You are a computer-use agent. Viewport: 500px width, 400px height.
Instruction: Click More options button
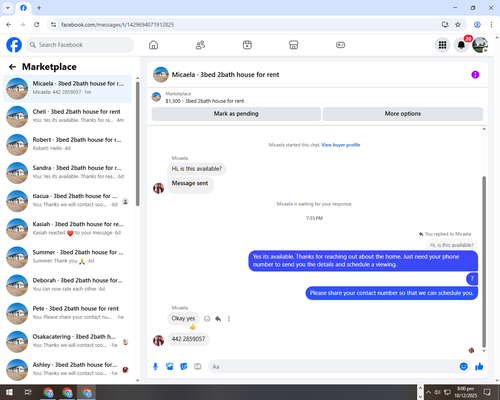point(403,114)
